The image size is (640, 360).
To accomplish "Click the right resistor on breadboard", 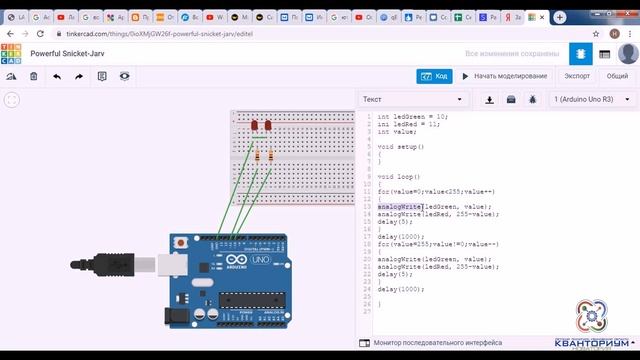I will tap(271, 156).
